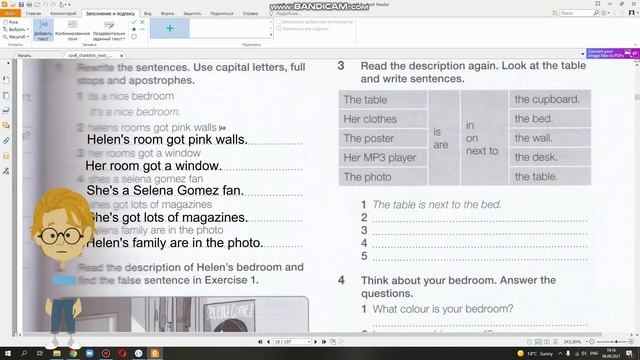This screenshot has width=640, height=360.
Task: Open the security lock panel in sidebar
Action: tap(6, 156)
